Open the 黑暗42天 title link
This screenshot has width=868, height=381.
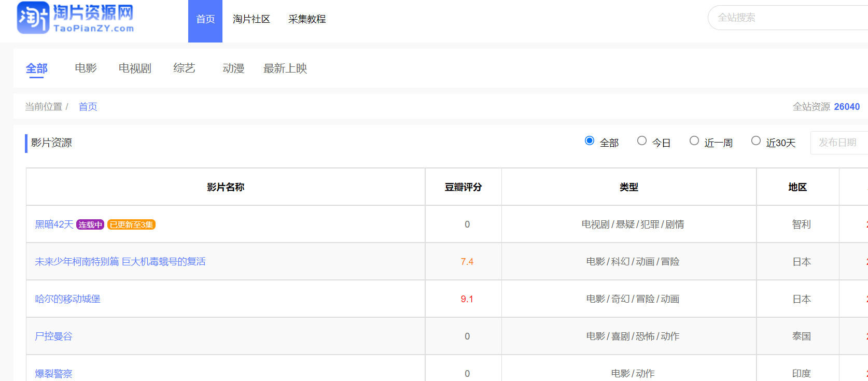click(54, 224)
